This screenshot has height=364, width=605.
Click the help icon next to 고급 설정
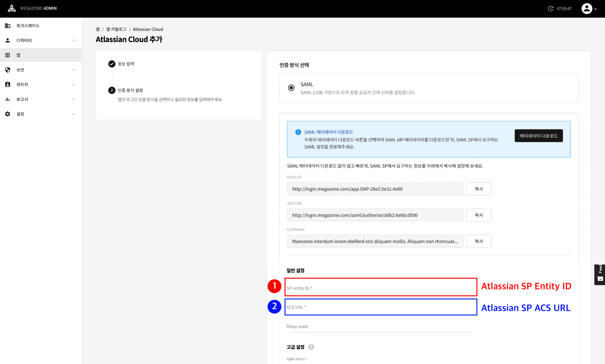click(311, 347)
